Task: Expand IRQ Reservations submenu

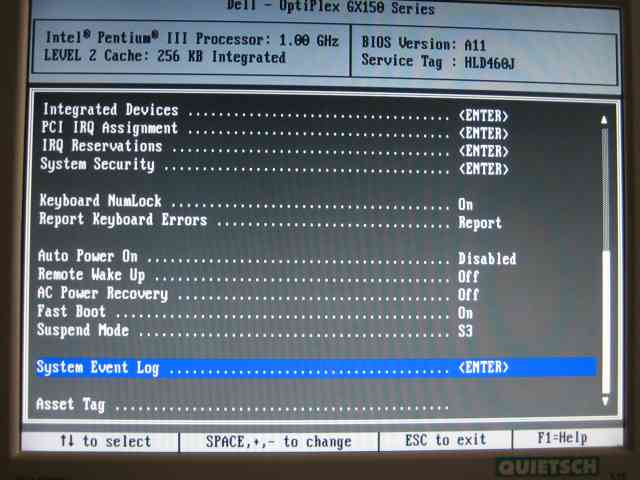Action: tap(483, 148)
